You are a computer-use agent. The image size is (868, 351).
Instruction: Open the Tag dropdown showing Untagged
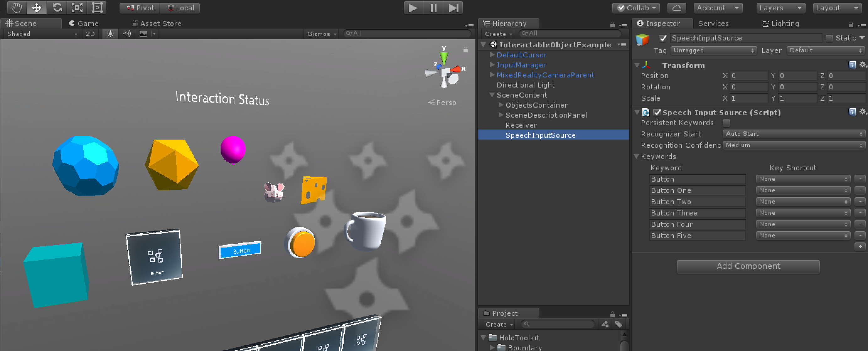click(x=713, y=51)
